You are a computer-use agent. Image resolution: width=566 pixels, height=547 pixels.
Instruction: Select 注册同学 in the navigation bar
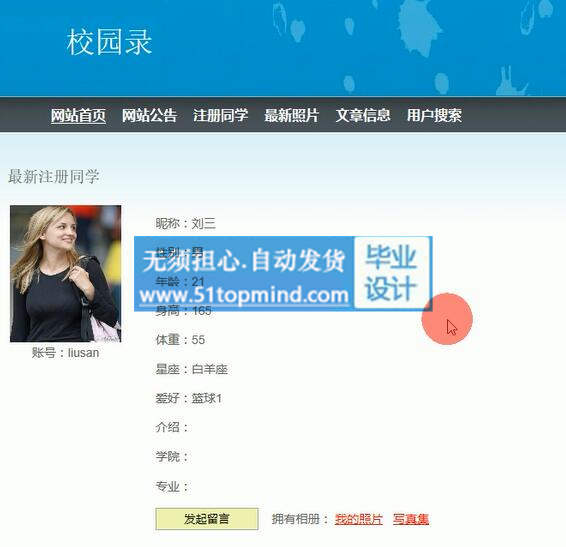pos(220,116)
